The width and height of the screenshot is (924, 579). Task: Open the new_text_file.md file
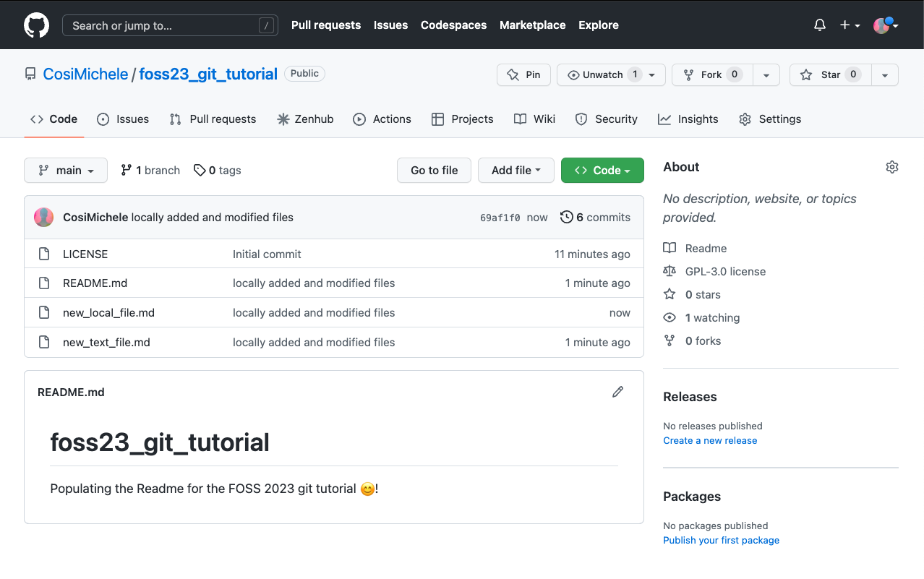click(106, 343)
